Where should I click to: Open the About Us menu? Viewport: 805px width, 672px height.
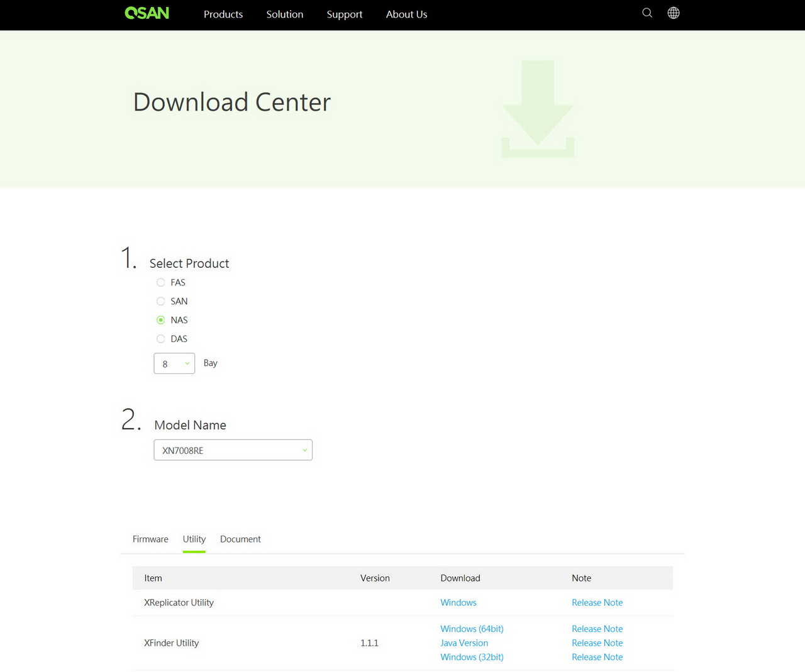point(406,14)
